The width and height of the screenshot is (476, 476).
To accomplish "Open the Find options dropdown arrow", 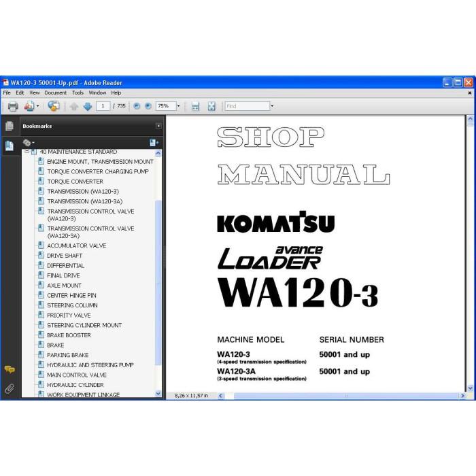I will 272,106.
